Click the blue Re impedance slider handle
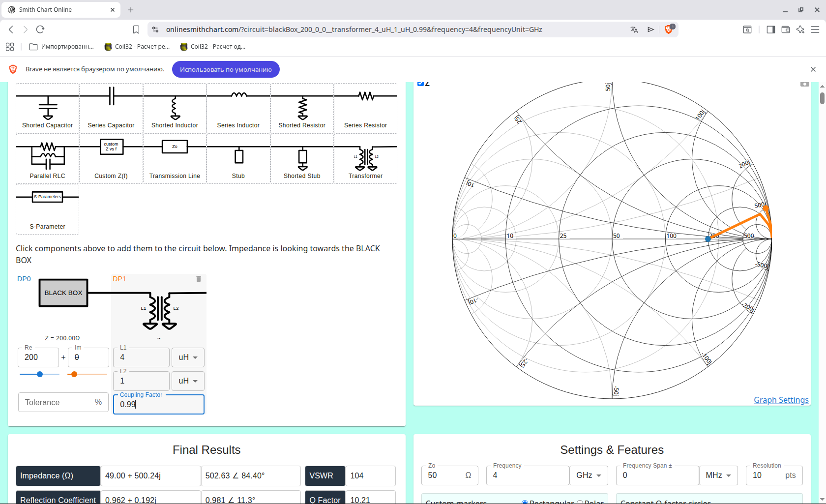The width and height of the screenshot is (826, 504). tap(40, 374)
